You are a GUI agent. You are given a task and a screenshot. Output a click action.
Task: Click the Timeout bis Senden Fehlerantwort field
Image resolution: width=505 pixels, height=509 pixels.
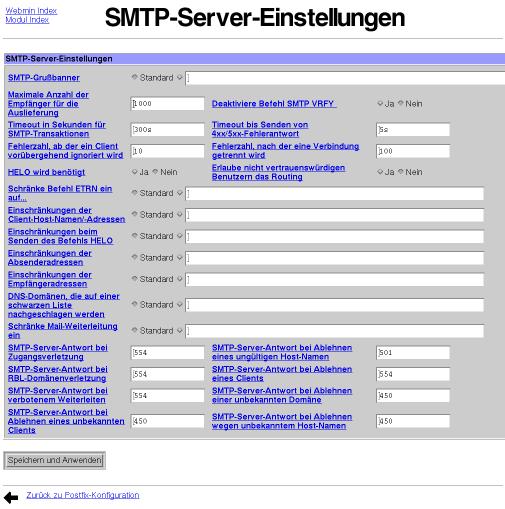point(413,130)
